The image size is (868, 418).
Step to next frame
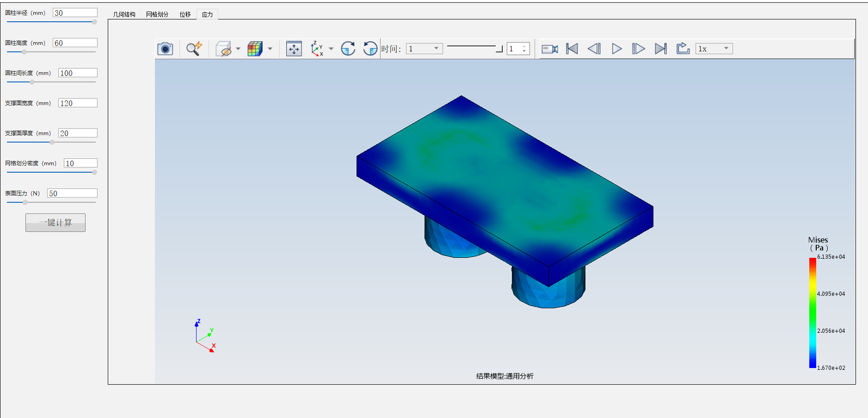click(x=639, y=49)
